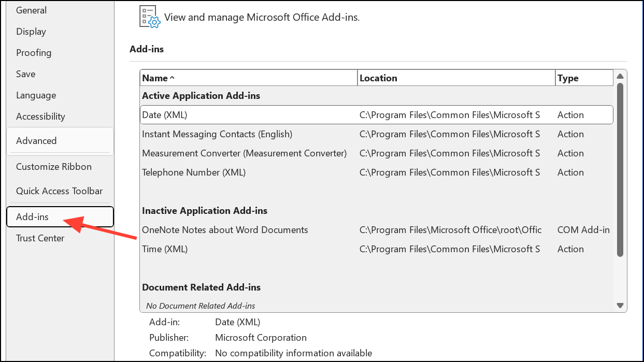Select Measurement Converter add-in row
The width and height of the screenshot is (644, 362).
pos(377,153)
